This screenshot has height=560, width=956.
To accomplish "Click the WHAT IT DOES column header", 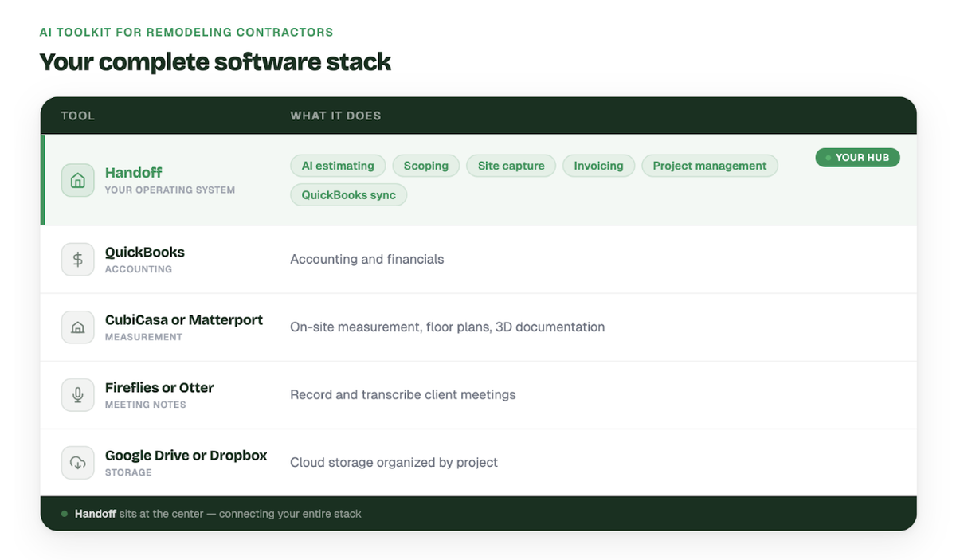I will pyautogui.click(x=335, y=116).
